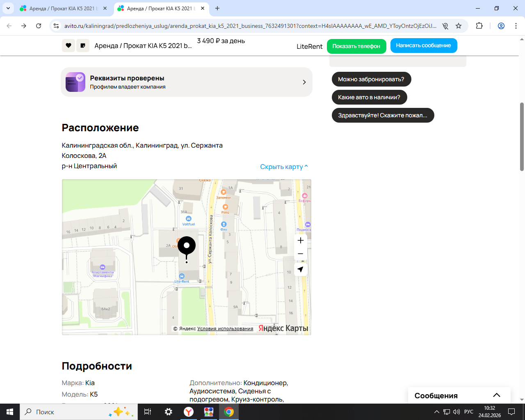
Task: Zoom out the map with minus button
Action: pyautogui.click(x=301, y=254)
